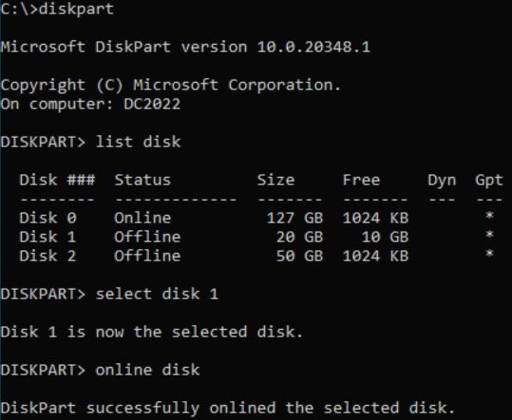Click the 'list disk' command
Viewport: 512px width, 420px height.
click(x=138, y=143)
